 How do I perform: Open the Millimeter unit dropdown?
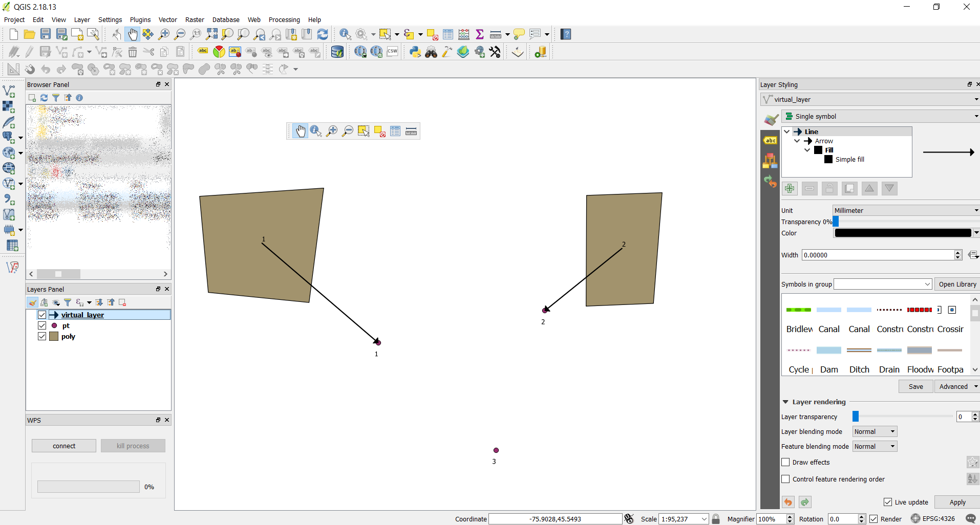point(906,210)
